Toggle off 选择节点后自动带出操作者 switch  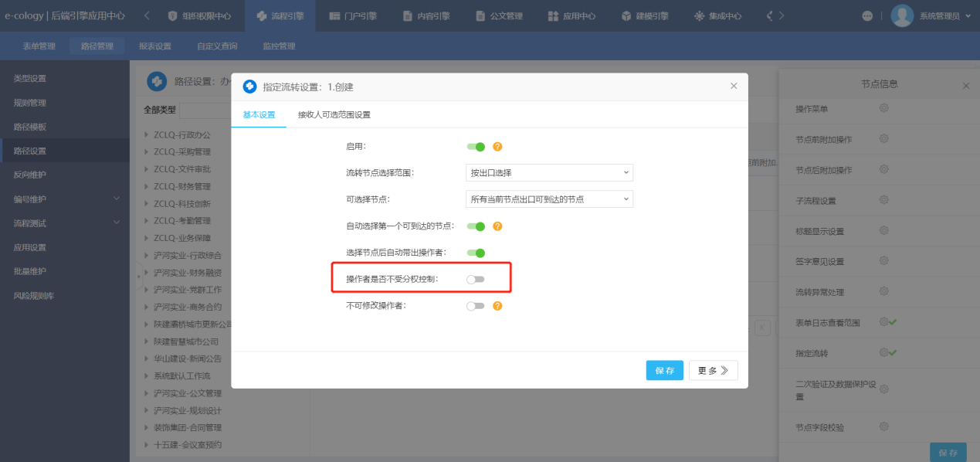(x=476, y=253)
